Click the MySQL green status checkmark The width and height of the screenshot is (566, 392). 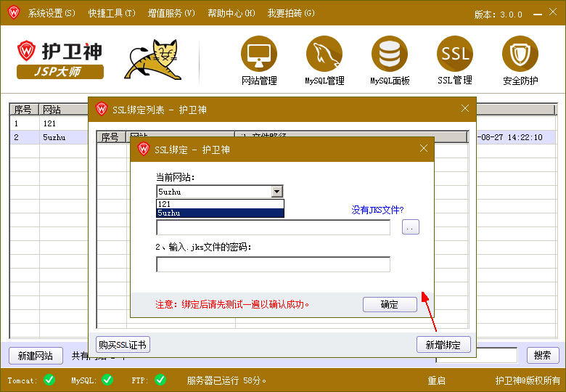coord(107,380)
